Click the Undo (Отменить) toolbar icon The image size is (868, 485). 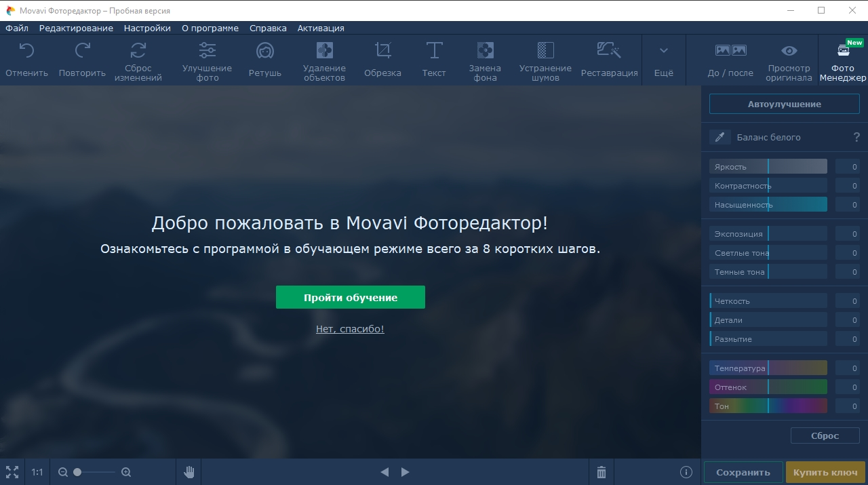coord(26,51)
